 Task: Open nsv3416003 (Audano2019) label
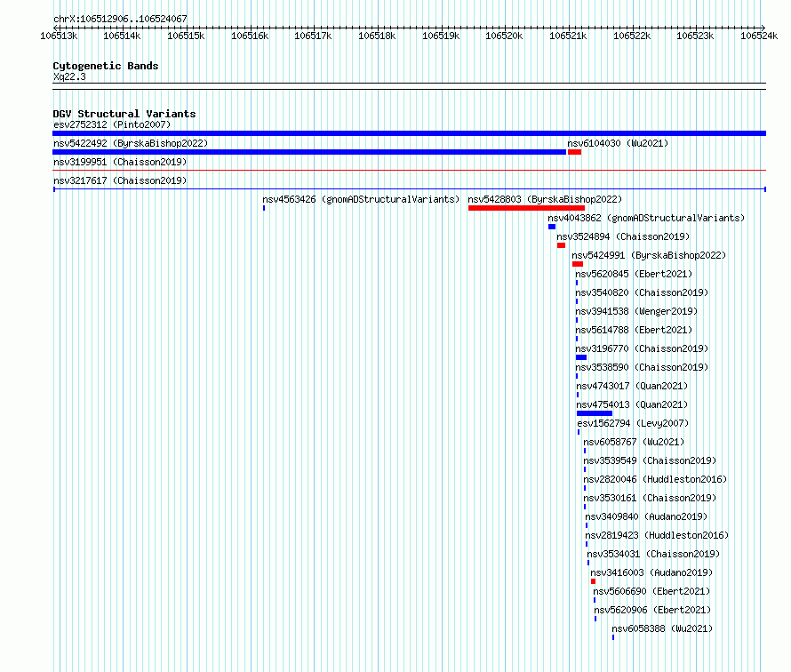pos(651,572)
